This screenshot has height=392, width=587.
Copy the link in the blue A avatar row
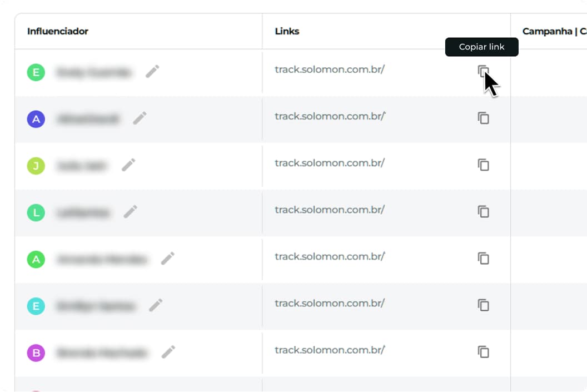[x=484, y=118]
